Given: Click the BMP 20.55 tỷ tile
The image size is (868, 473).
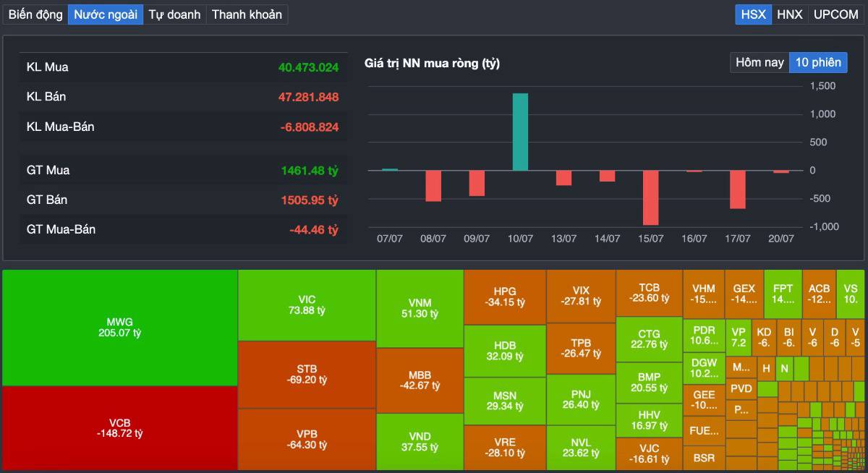Looking at the screenshot, I should pos(649,383).
